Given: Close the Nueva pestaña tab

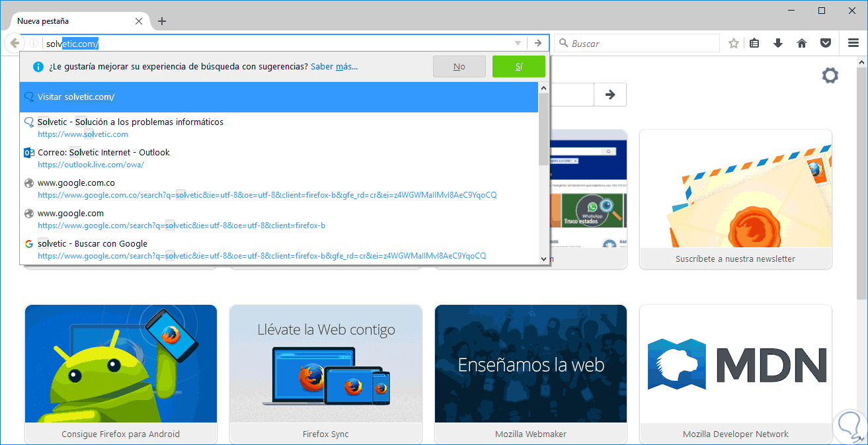Looking at the screenshot, I should click(139, 21).
